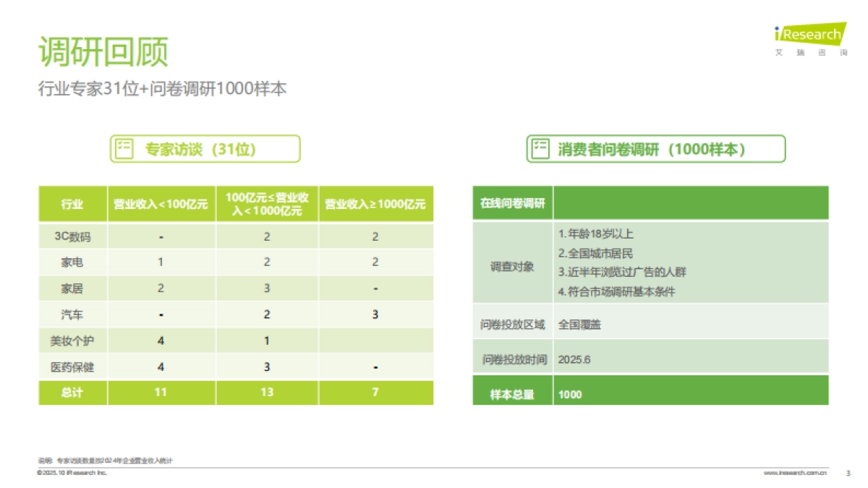Click the 艾瑞咨询 text under the logo

[x=810, y=51]
